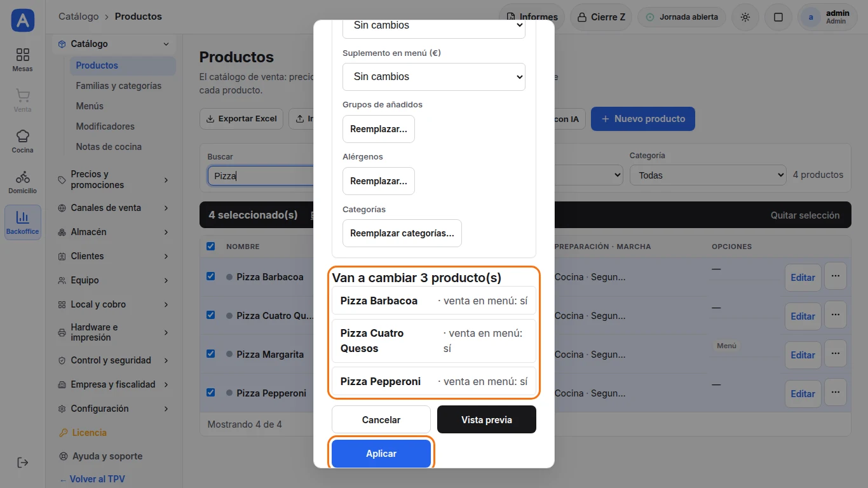The height and width of the screenshot is (488, 868).
Task: Open Categoría Todas dropdown
Action: pos(708,175)
